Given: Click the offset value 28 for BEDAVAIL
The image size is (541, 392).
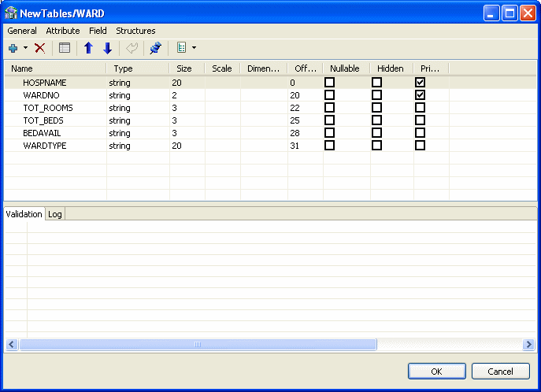Looking at the screenshot, I should [x=295, y=133].
